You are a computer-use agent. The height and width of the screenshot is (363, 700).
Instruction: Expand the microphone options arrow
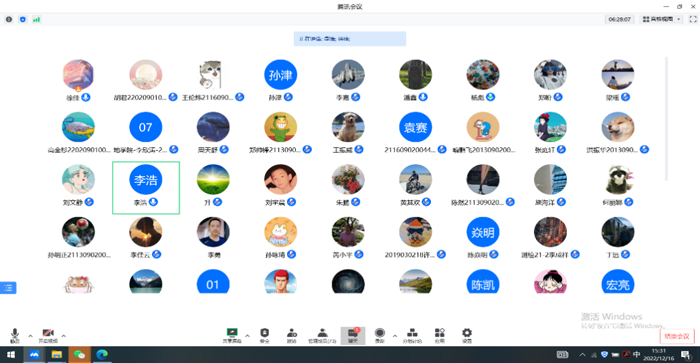[30, 336]
